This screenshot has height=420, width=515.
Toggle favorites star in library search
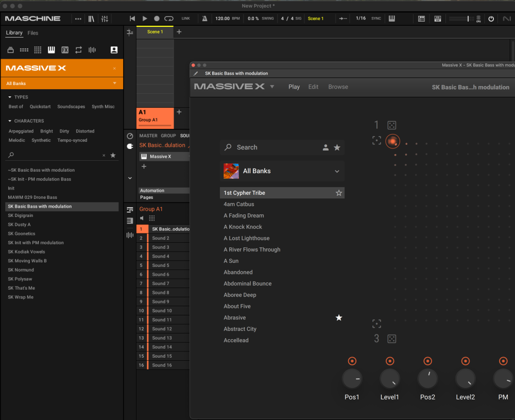(113, 155)
